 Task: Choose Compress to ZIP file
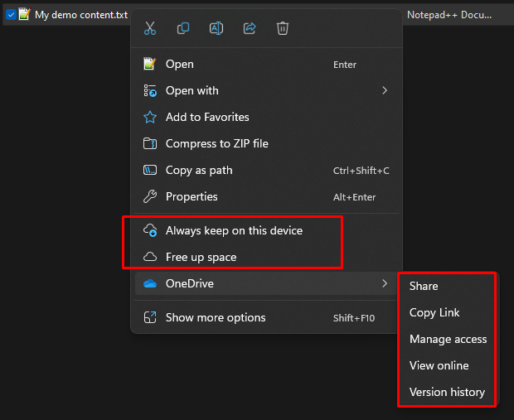pyautogui.click(x=216, y=143)
